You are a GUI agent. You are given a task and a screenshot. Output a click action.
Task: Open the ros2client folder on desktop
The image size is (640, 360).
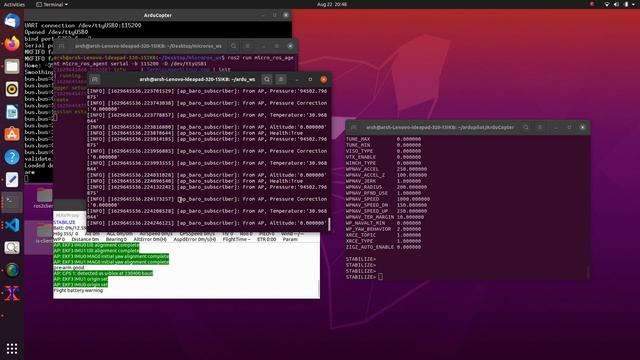click(x=43, y=198)
